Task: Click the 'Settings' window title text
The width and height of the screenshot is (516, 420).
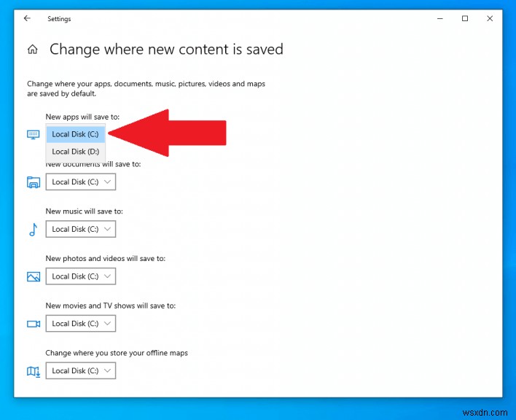Action: click(x=59, y=19)
